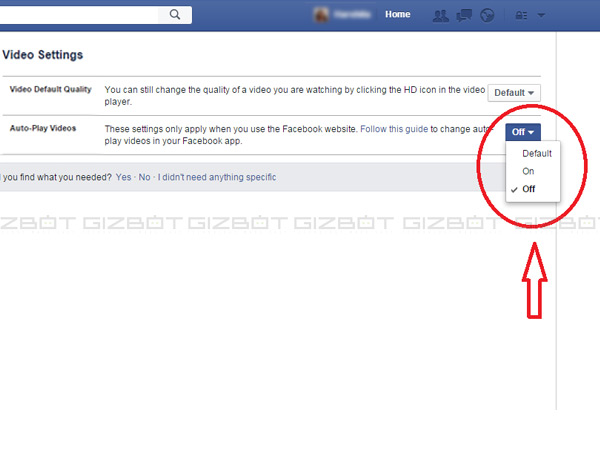This screenshot has height=450, width=600.
Task: Collapse the Auto-Play Videos Off dropdown
Action: coord(523,132)
